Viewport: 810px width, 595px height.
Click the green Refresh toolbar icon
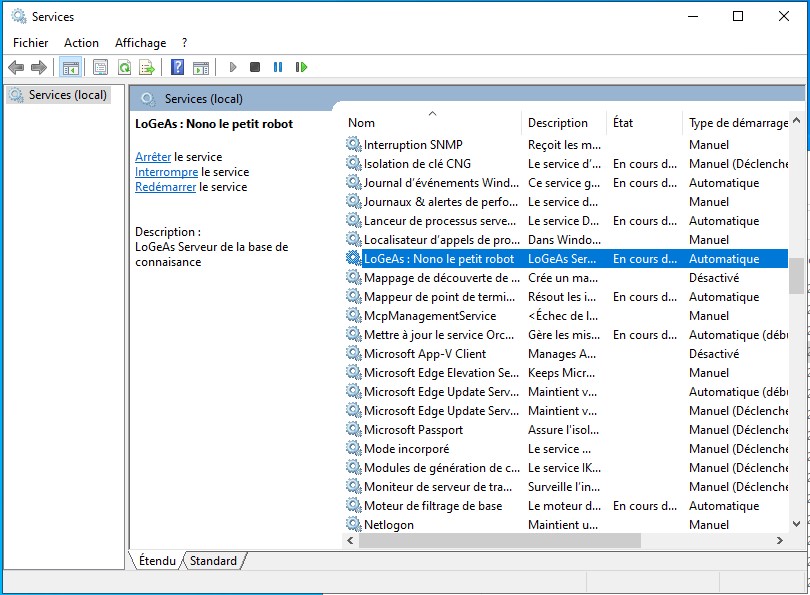(124, 67)
